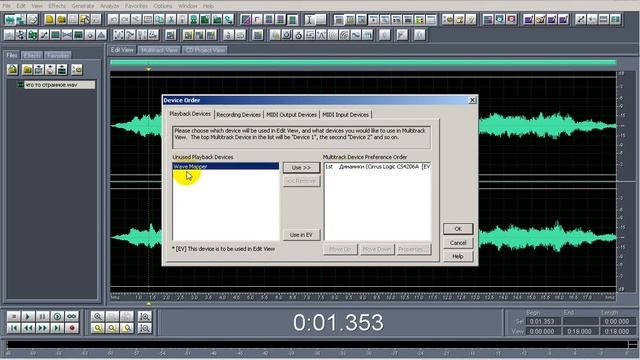Open the Options menu

pos(163,6)
